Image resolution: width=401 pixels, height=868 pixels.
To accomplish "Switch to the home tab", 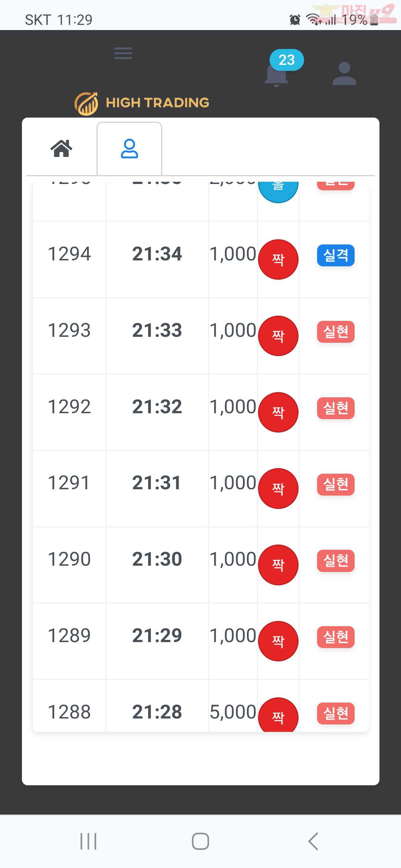I will [x=61, y=148].
